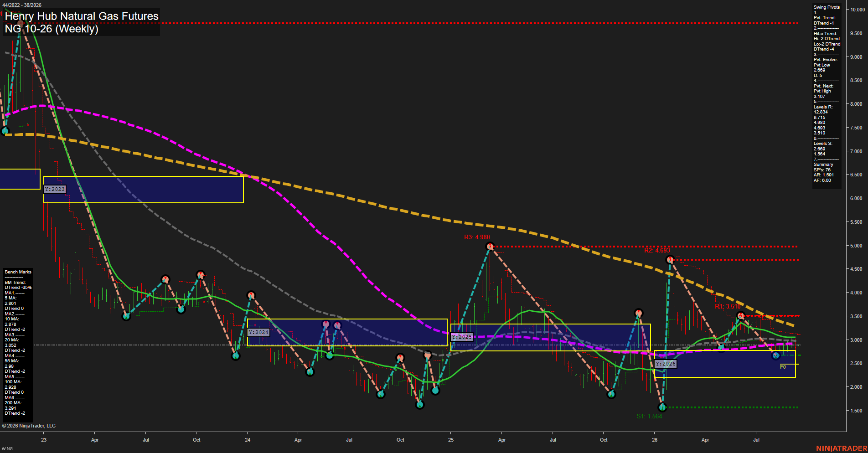Image resolution: width=868 pixels, height=453 pixels.
Task: Click the 100 MA: label in Bench Marks
Action: tap(13, 382)
